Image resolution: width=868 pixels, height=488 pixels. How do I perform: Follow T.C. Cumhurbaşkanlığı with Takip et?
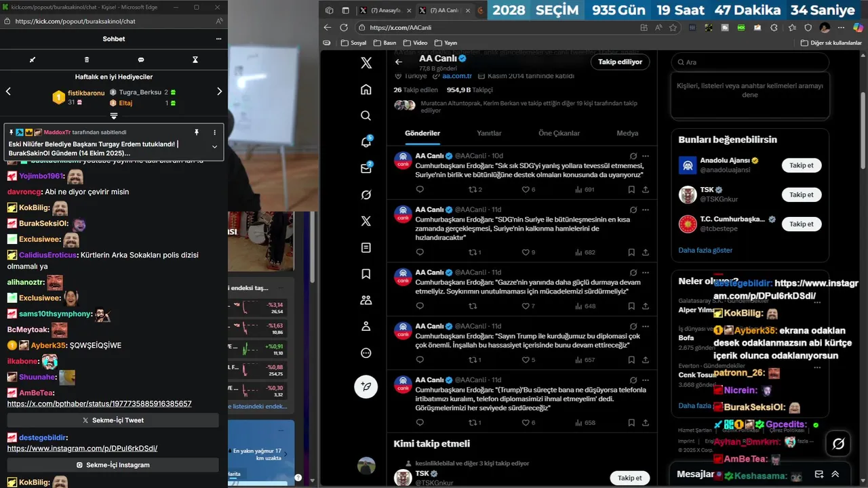801,224
